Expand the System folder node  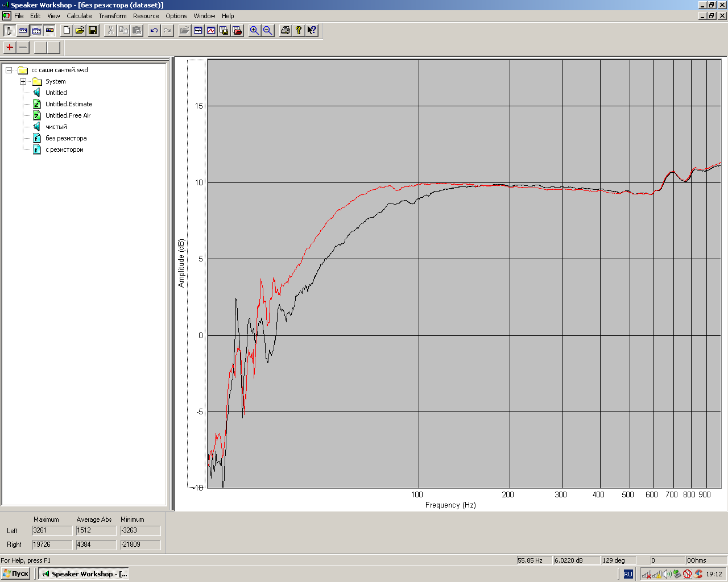coord(23,81)
